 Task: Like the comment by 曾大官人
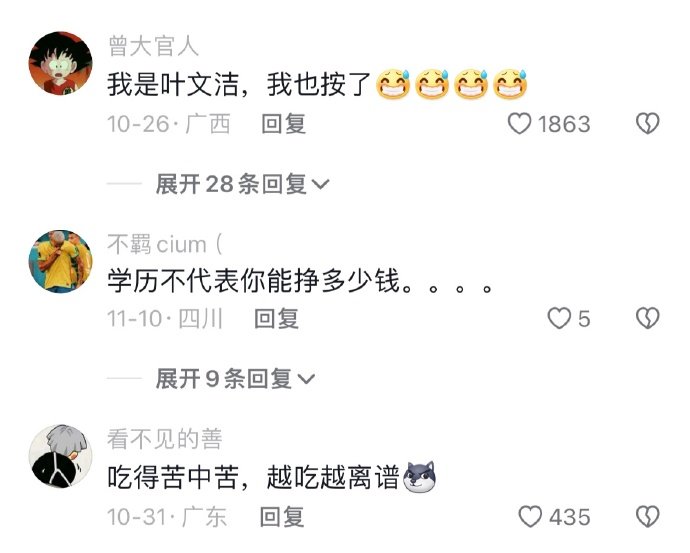coord(520,124)
